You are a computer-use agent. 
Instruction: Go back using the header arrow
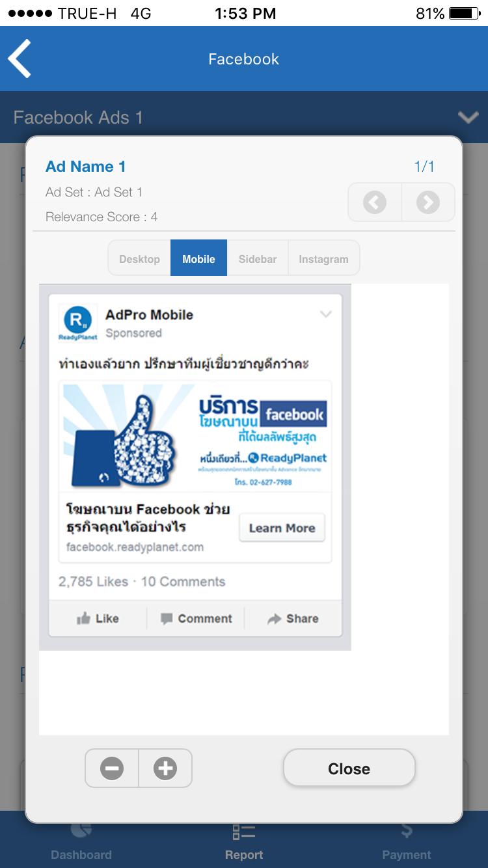20,59
